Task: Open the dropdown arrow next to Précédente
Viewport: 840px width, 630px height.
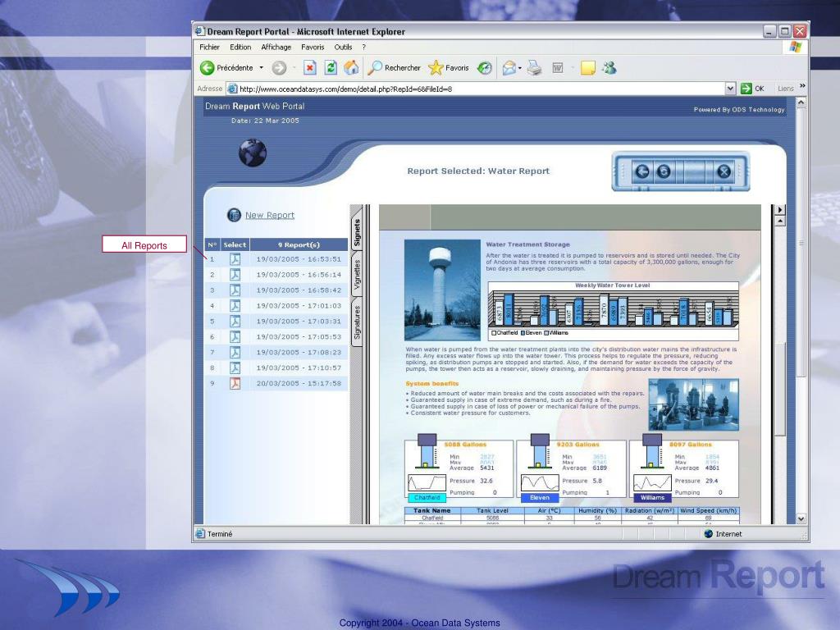Action: (x=262, y=68)
